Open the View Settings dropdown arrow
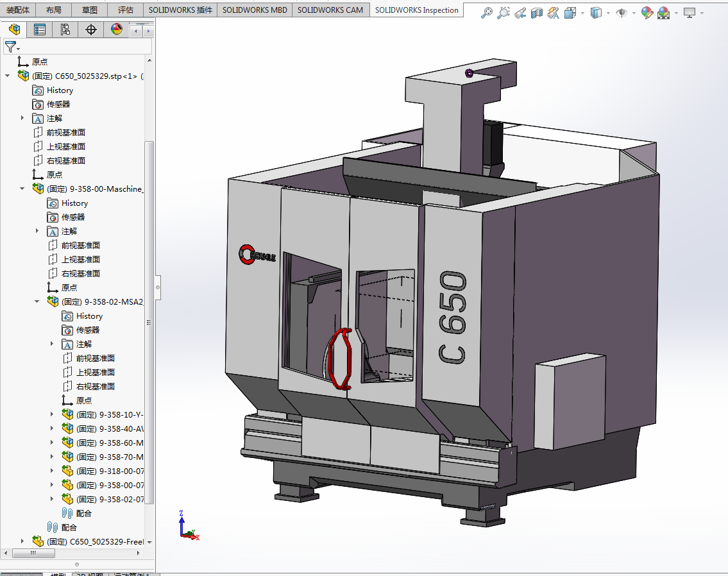Image resolution: width=728 pixels, height=576 pixels. click(702, 13)
